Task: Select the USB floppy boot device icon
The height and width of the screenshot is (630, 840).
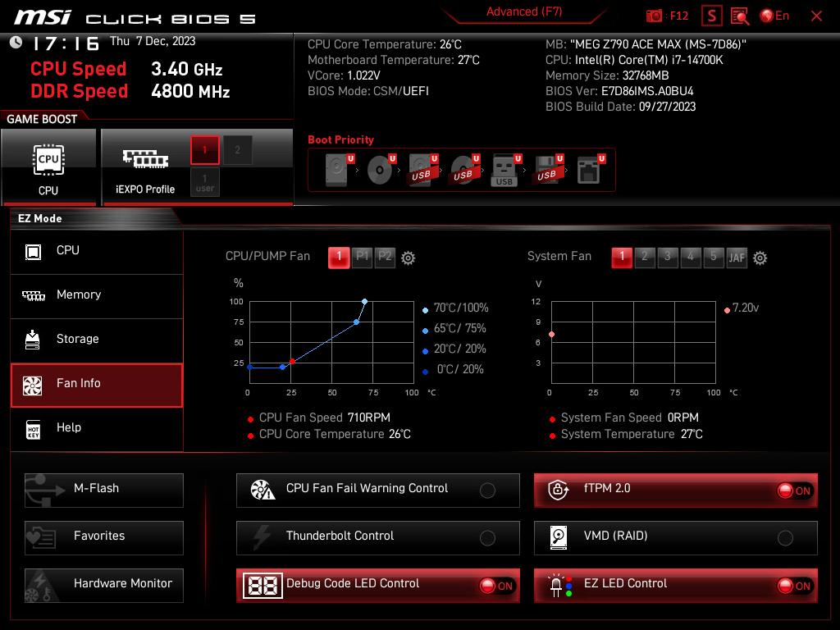Action: point(548,170)
